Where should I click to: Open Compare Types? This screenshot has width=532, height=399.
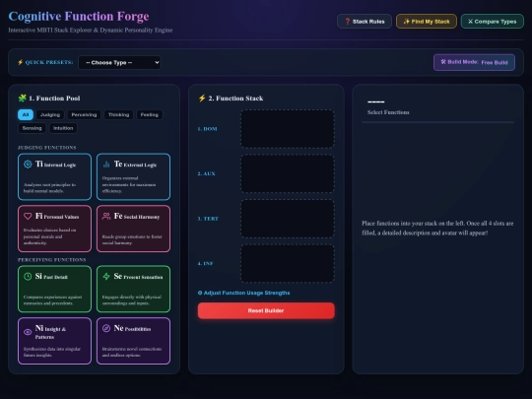pyautogui.click(x=492, y=22)
